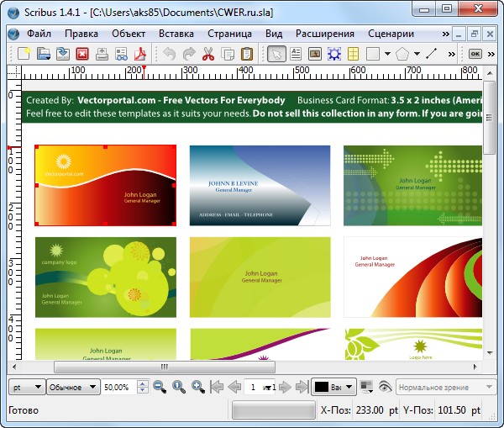Click the Print document icon

[101, 54]
